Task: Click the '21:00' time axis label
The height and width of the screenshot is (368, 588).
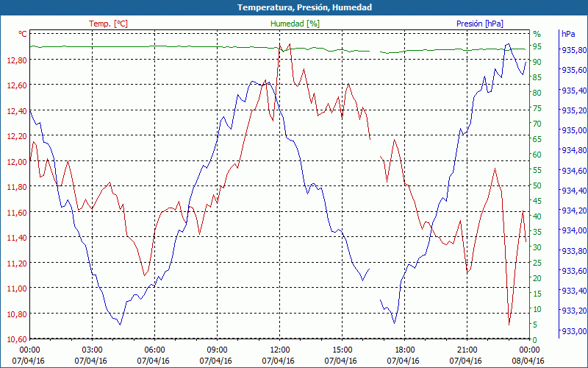Action: click(x=467, y=350)
